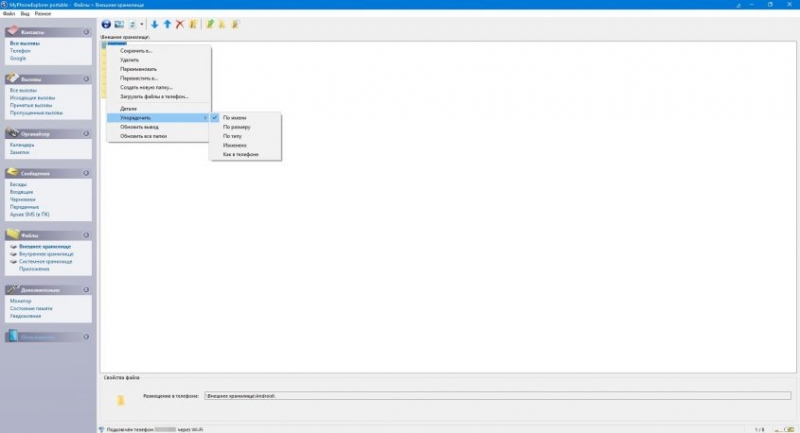Click the Размещение в телефоне path field
Viewport: 800px width, 433px height.
tap(497, 396)
